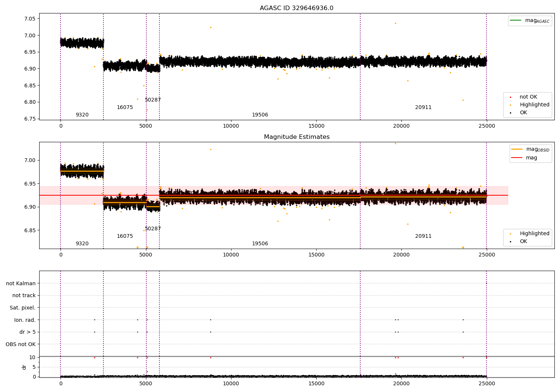The height and width of the screenshot is (392, 560).
Task: Click obsid label 9320 in top plot
Action: pos(82,115)
